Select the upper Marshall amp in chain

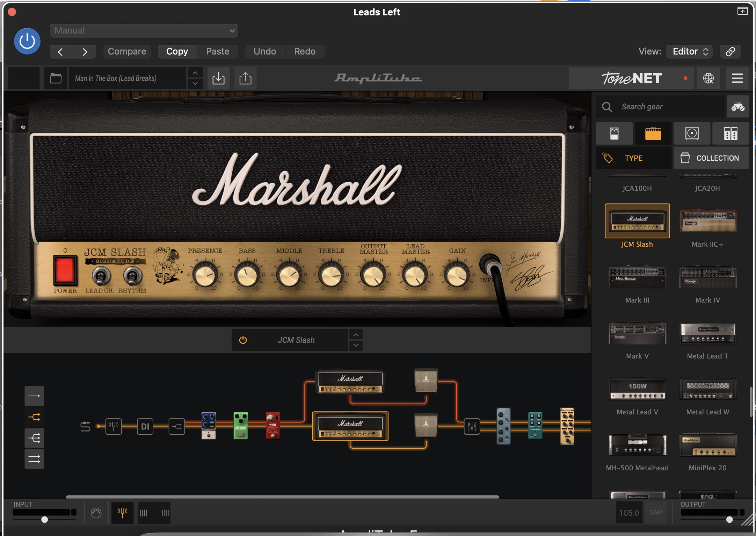click(350, 382)
